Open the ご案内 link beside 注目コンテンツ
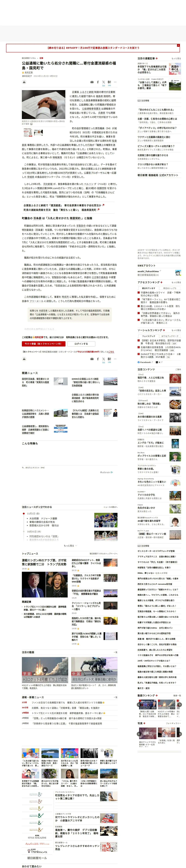 click(x=178, y=370)
